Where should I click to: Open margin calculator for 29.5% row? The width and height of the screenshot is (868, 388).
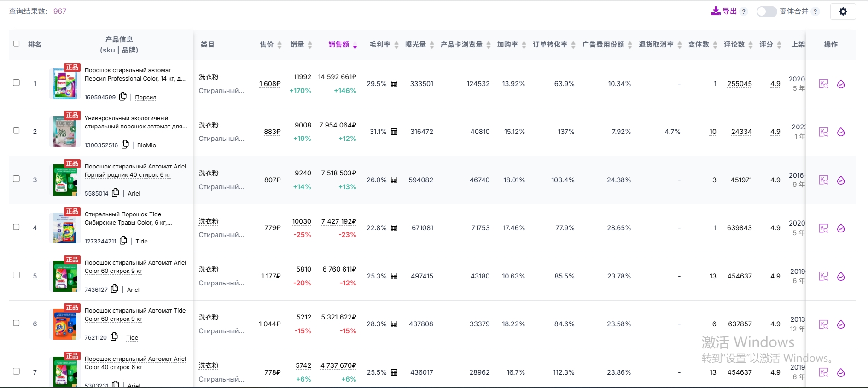tap(394, 84)
